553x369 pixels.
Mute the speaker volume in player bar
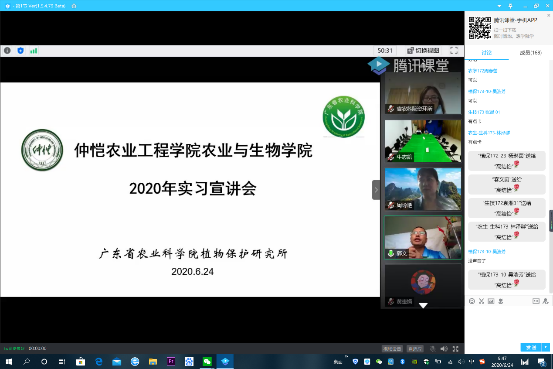coord(444,349)
